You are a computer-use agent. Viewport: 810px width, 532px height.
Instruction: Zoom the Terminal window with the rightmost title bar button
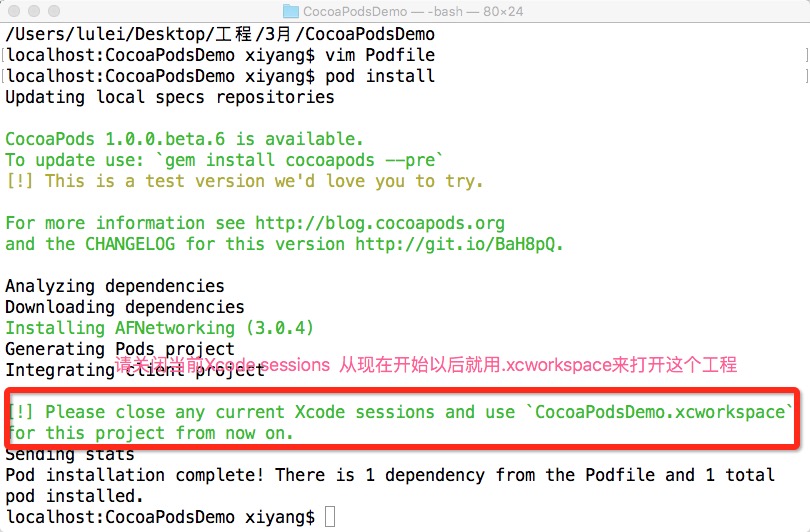click(54, 11)
